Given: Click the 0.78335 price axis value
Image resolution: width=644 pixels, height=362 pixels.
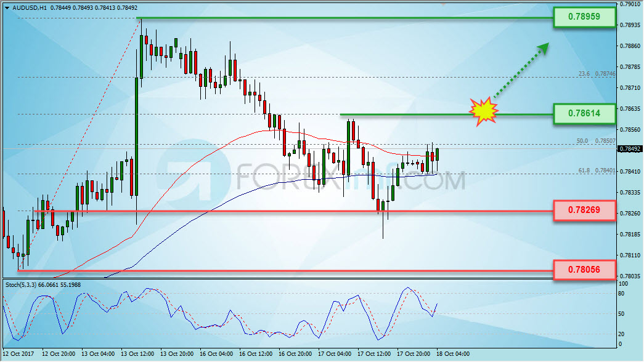Looking at the screenshot, I should (x=630, y=193).
